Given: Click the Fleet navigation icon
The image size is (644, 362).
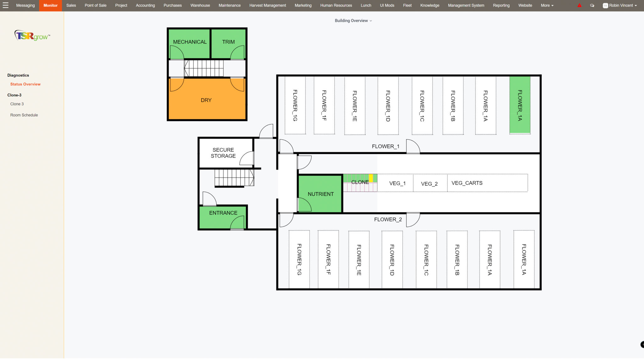Looking at the screenshot, I should pos(407,5).
